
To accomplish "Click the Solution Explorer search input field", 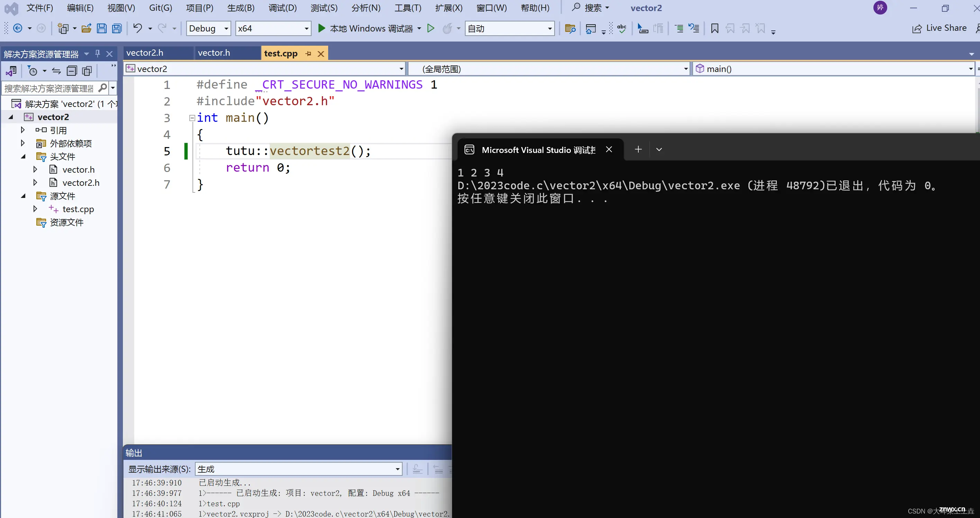I will (50, 88).
